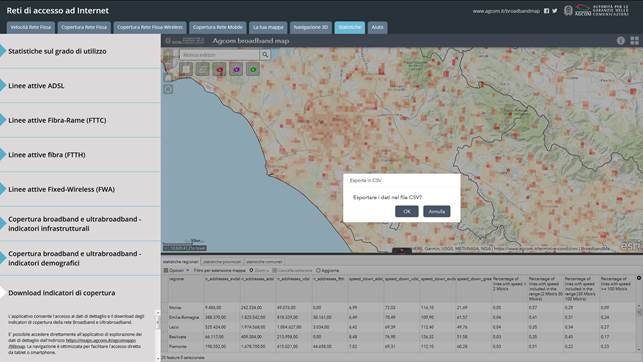Click the AGCOM authority logo

(x=596, y=10)
